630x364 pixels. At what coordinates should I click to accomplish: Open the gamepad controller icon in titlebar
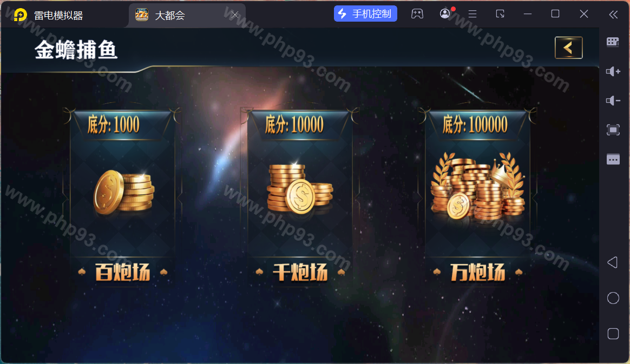[417, 14]
